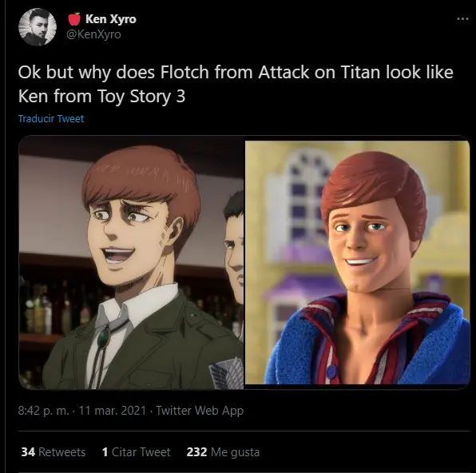Click the tweet text about Flotch

(236, 84)
